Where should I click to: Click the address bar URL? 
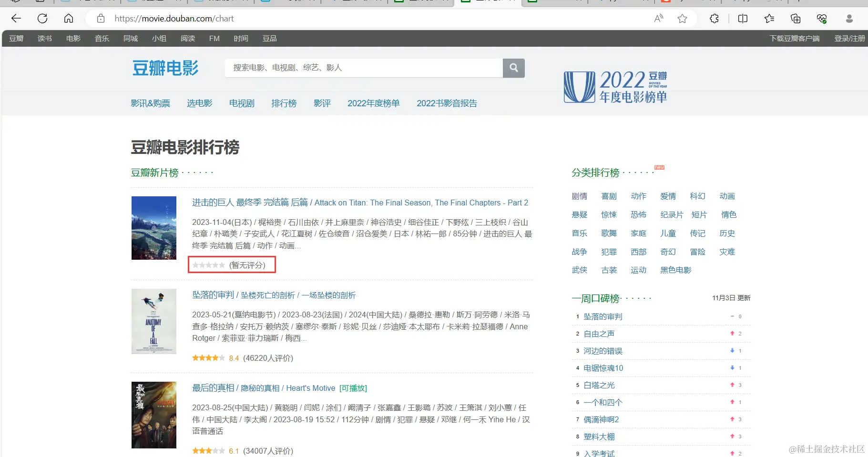174,19
